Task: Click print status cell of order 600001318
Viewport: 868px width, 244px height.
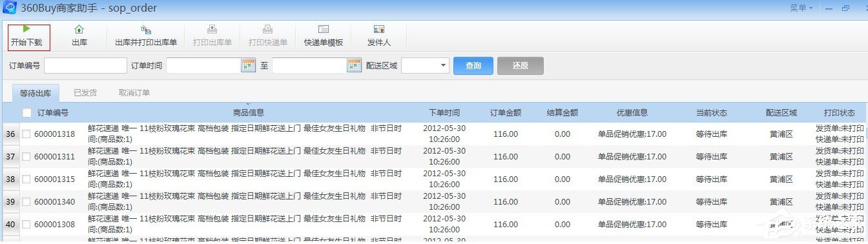Action: 840,134
